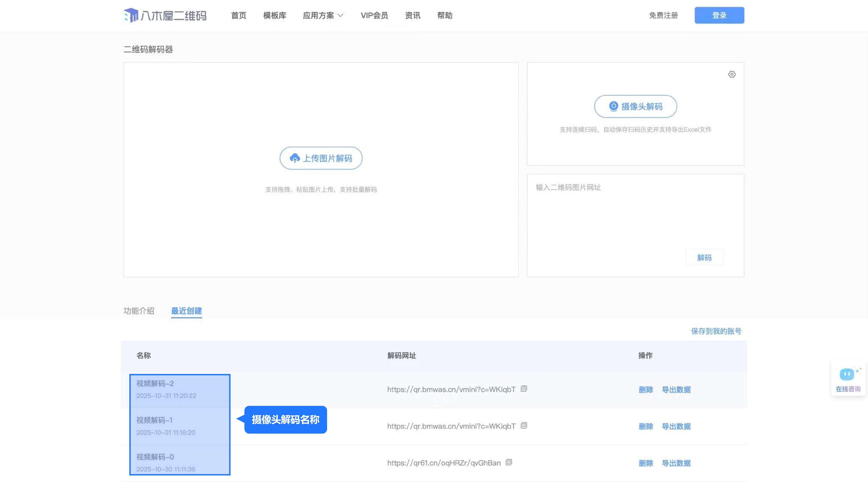Viewport: 868px width, 501px height.
Task: Select the 最近创建 tab
Action: [x=186, y=311]
